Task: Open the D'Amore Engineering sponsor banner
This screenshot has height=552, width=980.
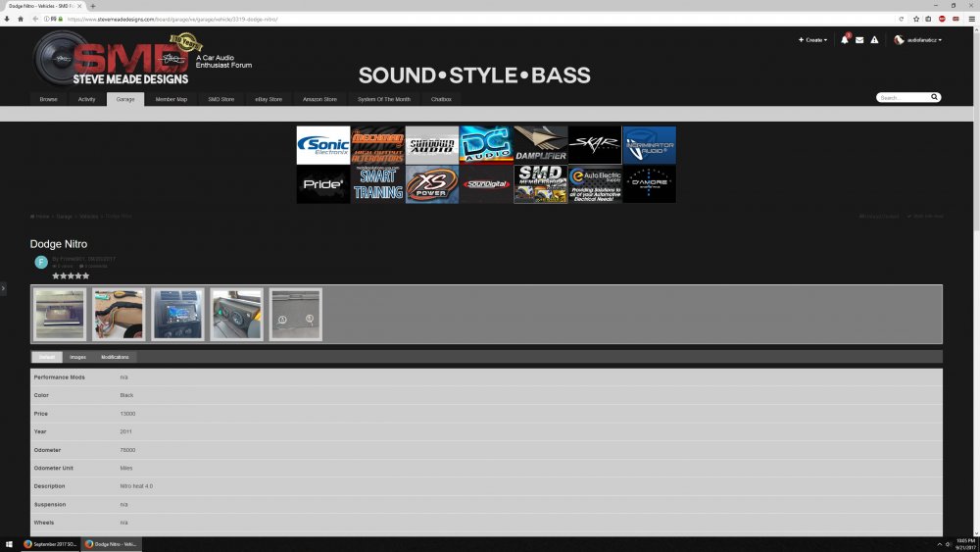Action: pyautogui.click(x=650, y=183)
